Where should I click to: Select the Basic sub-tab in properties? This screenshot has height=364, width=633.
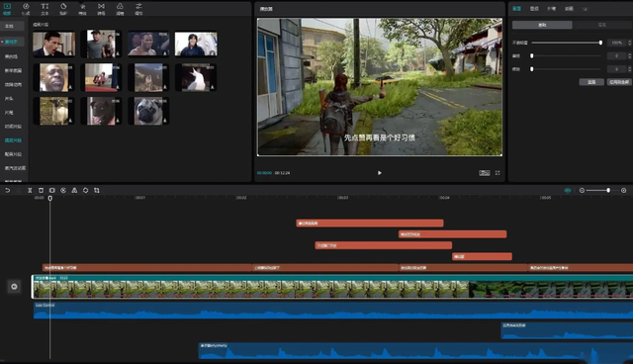(x=542, y=25)
